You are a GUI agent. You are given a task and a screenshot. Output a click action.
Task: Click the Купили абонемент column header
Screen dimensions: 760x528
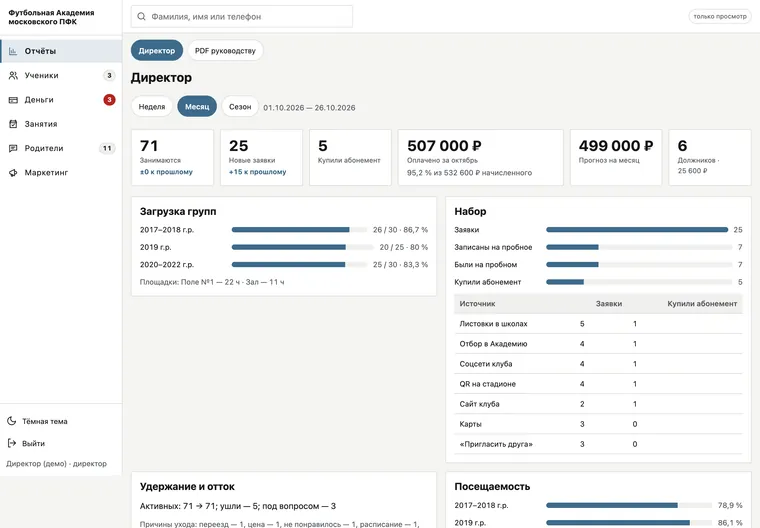click(x=702, y=304)
